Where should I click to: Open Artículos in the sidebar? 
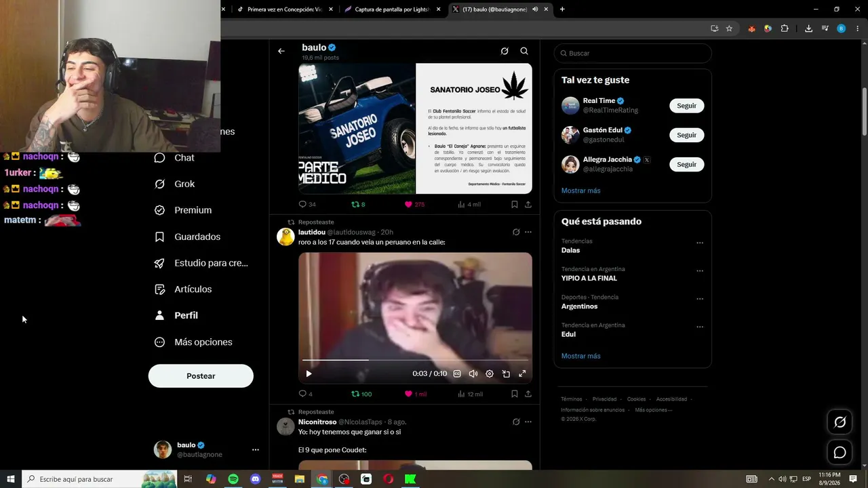[183, 289]
